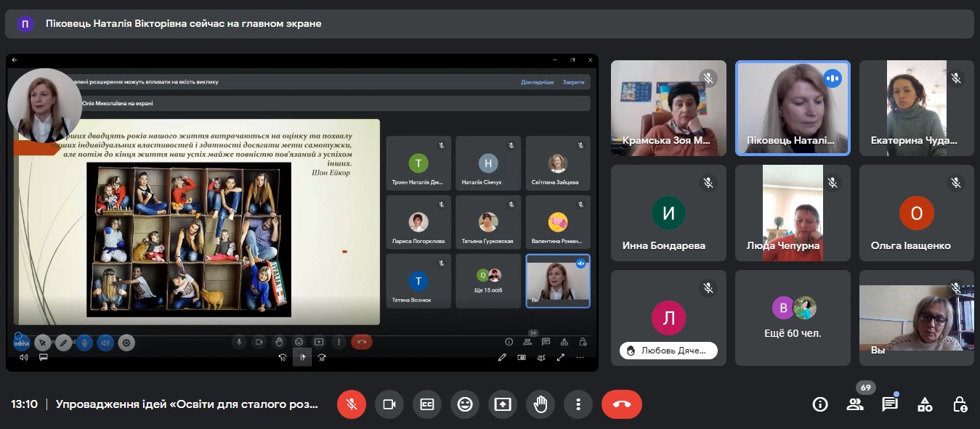Click the Ольга Іващенко participant tile

[x=916, y=213]
